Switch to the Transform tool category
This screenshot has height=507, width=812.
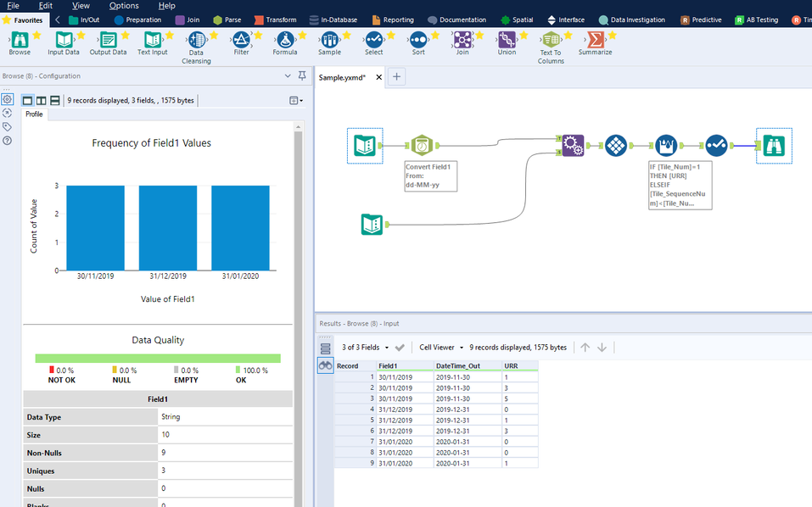pos(274,19)
